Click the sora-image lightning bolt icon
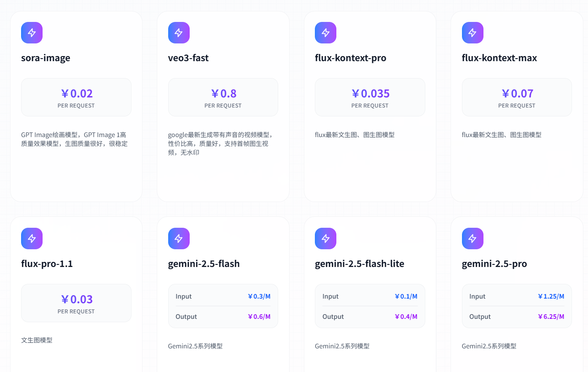Screen dimensions: 588x372 (x=32, y=32)
